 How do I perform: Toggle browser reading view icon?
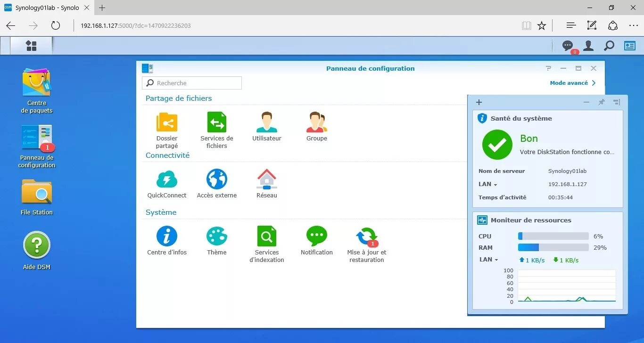(527, 25)
